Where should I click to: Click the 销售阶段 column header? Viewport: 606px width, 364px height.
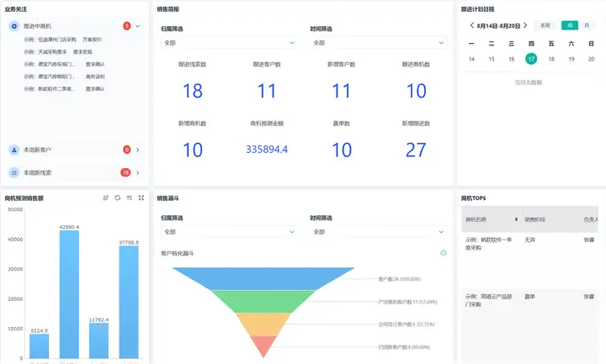(x=534, y=219)
